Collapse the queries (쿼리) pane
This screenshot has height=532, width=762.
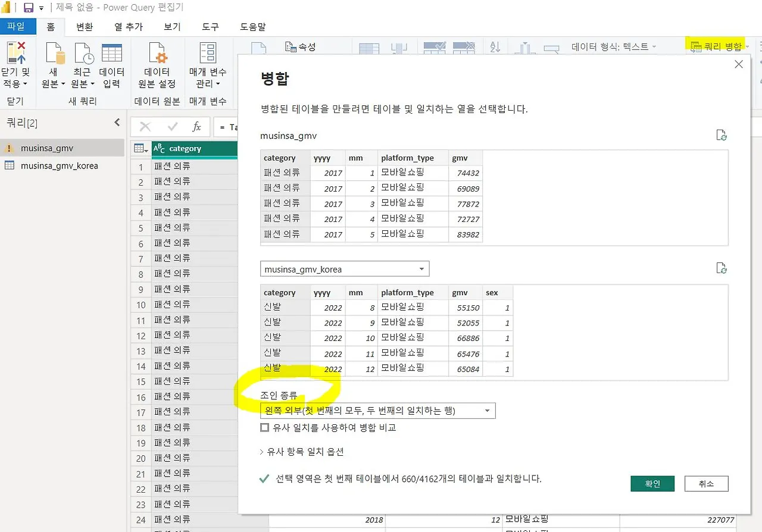point(117,123)
